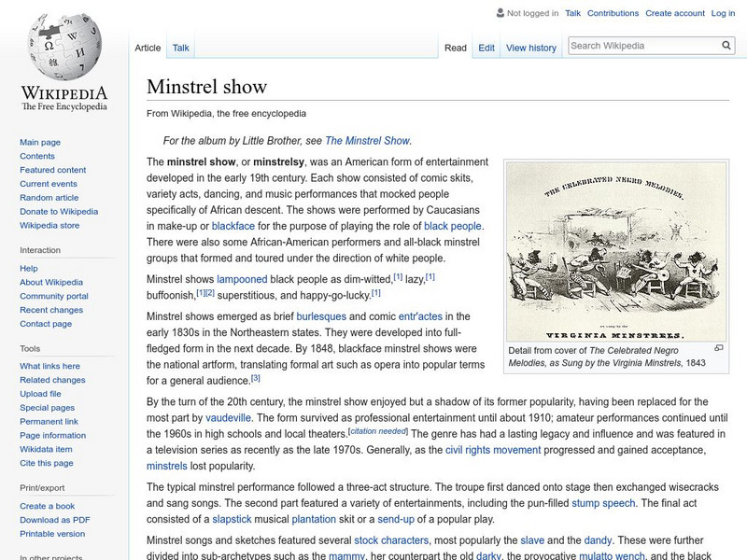Open the View history tab
The image size is (747, 560).
point(531,48)
